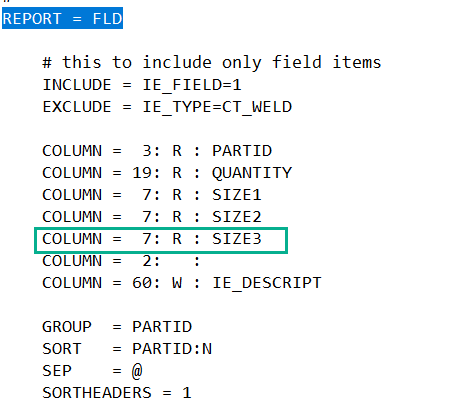
Task: Click the EXCLUDE = IE_TYPE=CT_WELD line
Action: coord(167,107)
